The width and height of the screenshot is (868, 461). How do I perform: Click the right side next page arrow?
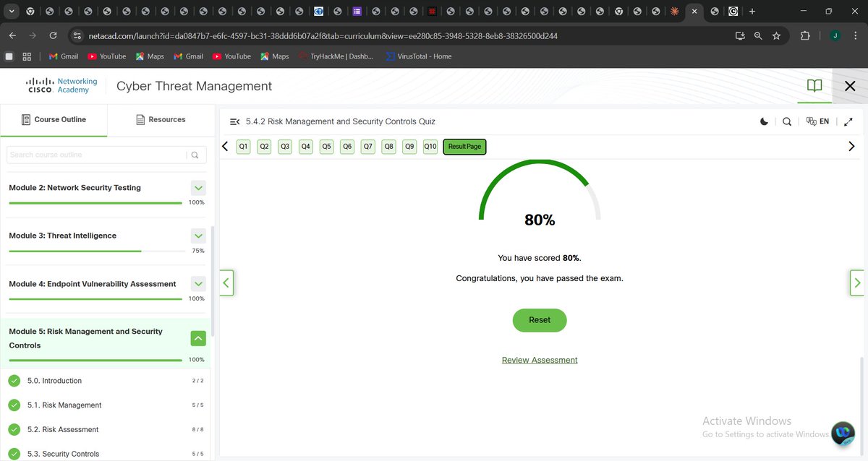(857, 283)
